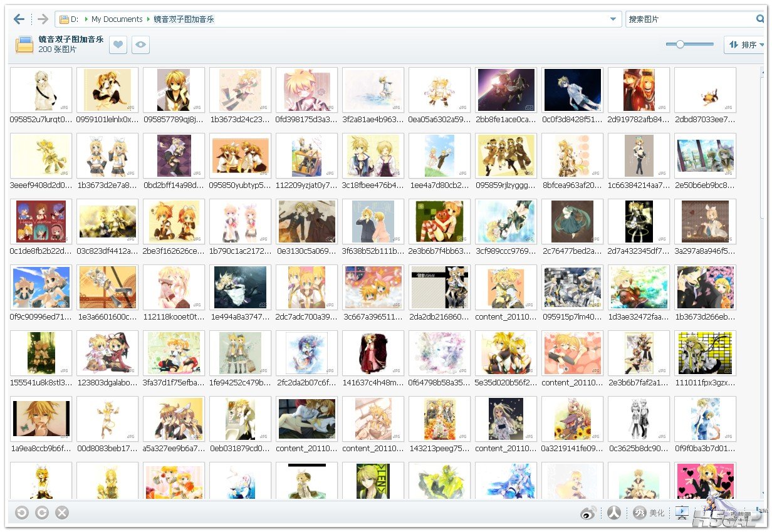Start slideshow with play screen icon
This screenshot has height=532, width=772.
(681, 513)
